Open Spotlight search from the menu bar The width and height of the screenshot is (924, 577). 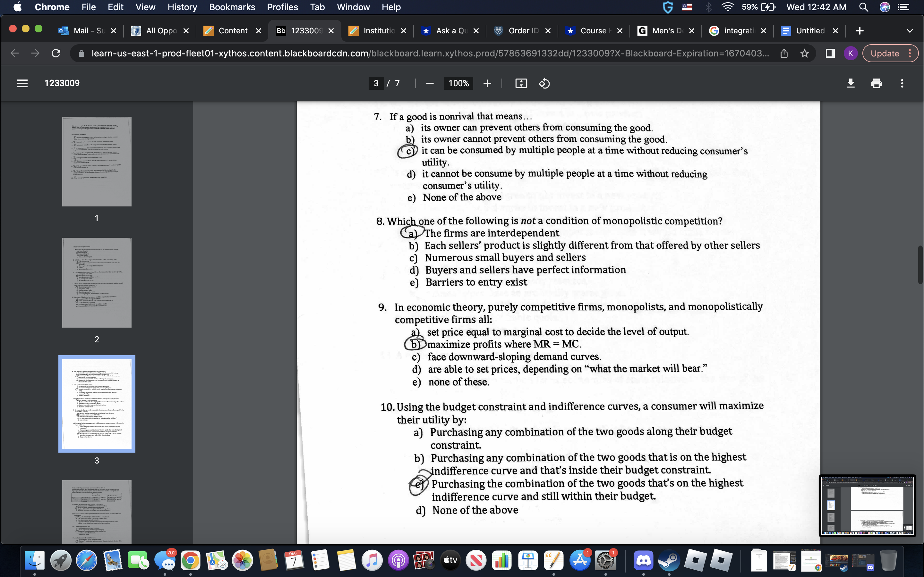(864, 7)
